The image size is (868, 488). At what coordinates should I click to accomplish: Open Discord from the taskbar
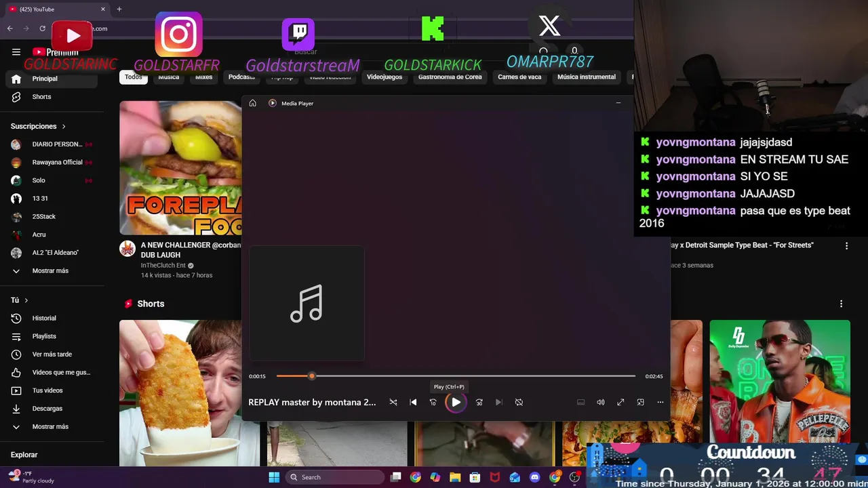[535, 477]
